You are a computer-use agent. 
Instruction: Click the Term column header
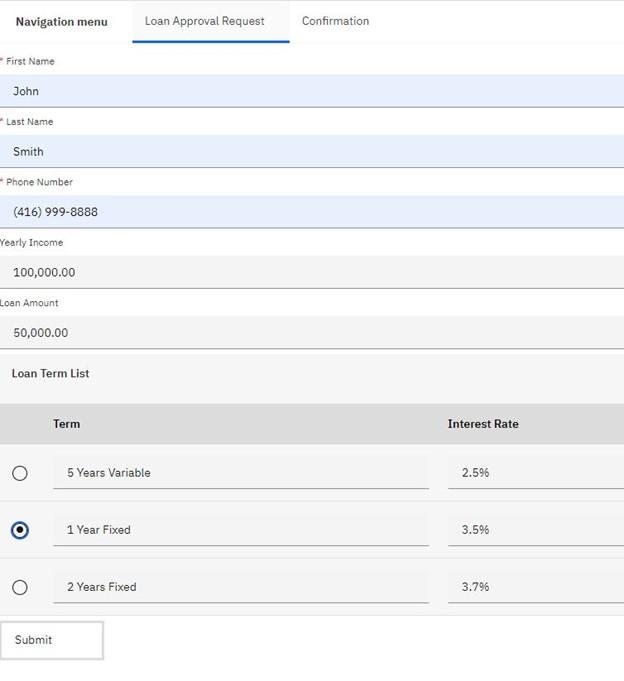click(x=66, y=424)
